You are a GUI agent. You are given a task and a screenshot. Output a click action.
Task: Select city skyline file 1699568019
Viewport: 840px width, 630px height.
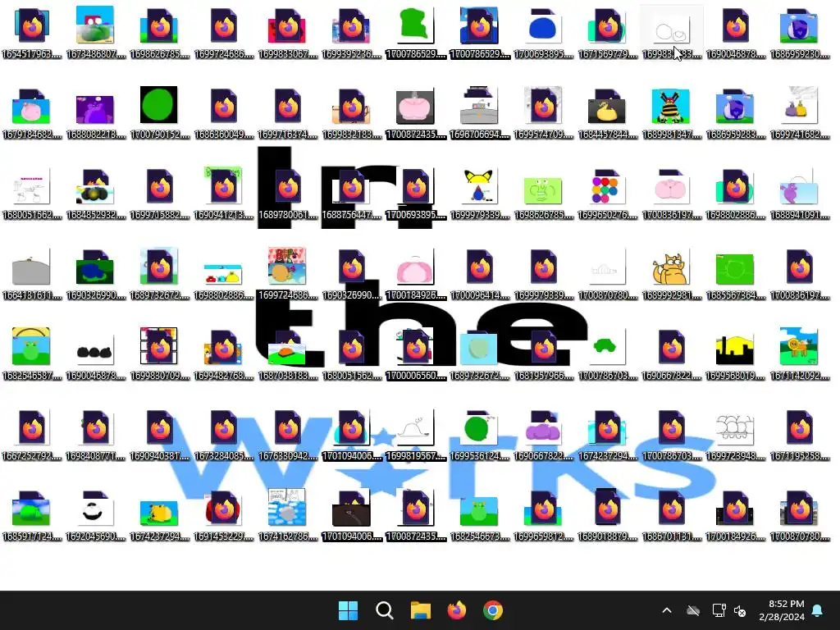coord(736,354)
